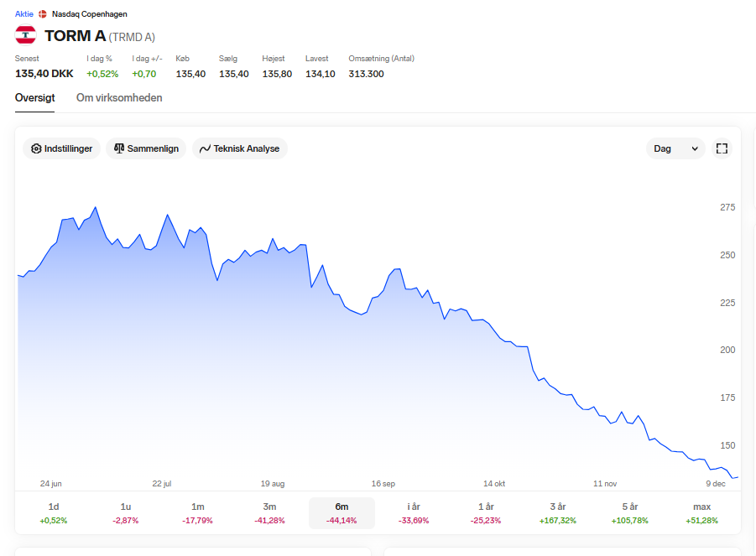Switch to the Oversigt tab

[x=34, y=98]
